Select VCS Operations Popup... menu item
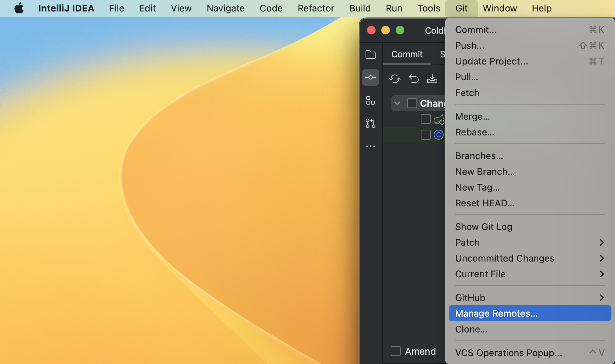The width and height of the screenshot is (615, 364). pos(530,353)
